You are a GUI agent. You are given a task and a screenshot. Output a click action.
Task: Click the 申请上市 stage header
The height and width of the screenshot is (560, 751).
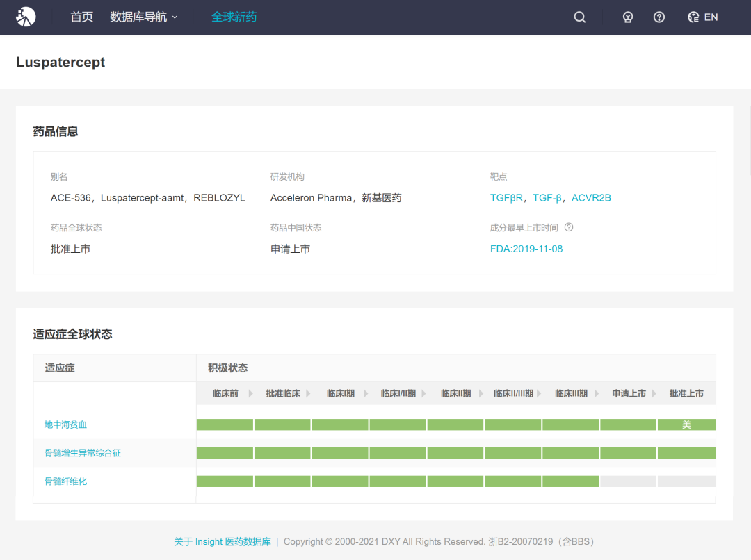click(629, 393)
